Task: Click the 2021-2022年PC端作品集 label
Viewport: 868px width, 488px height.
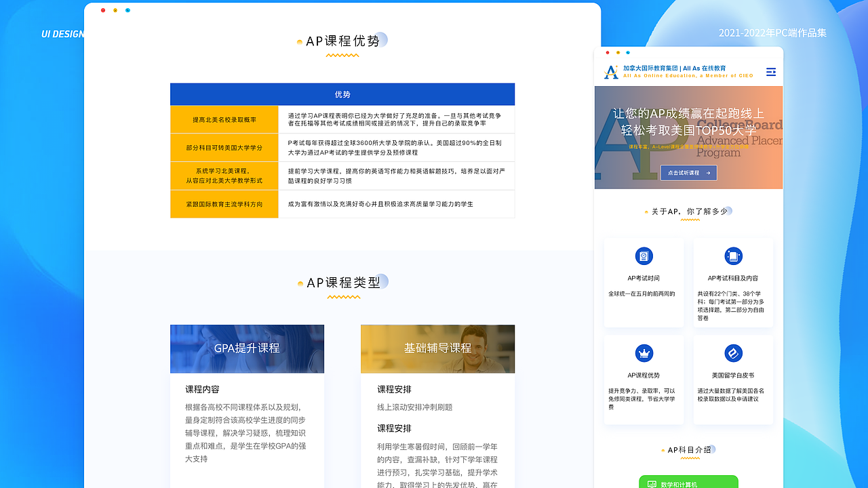Action: pyautogui.click(x=772, y=33)
